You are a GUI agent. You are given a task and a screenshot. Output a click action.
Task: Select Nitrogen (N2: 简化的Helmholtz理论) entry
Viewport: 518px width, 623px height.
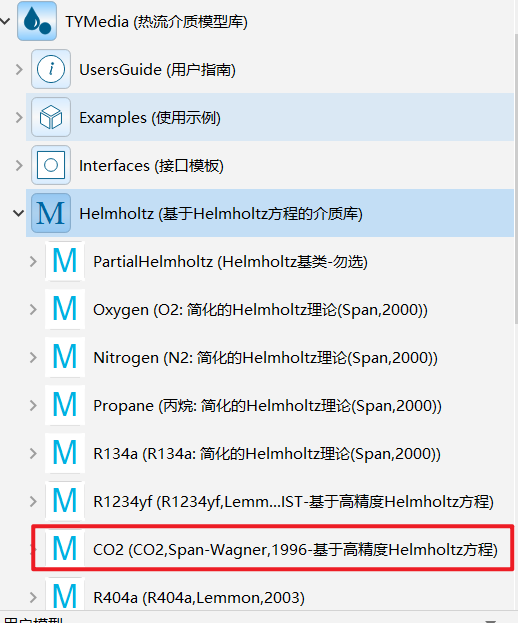[265, 358]
